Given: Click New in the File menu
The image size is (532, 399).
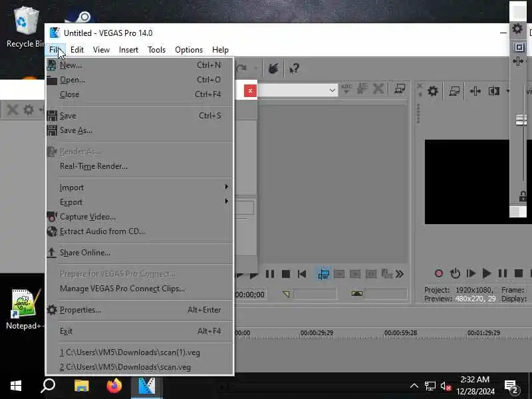Looking at the screenshot, I should point(140,65).
